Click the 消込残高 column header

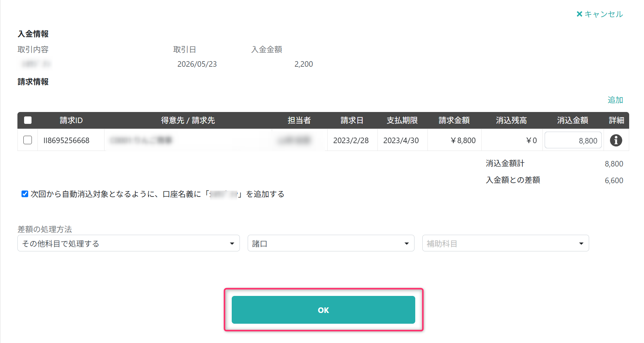(x=511, y=120)
